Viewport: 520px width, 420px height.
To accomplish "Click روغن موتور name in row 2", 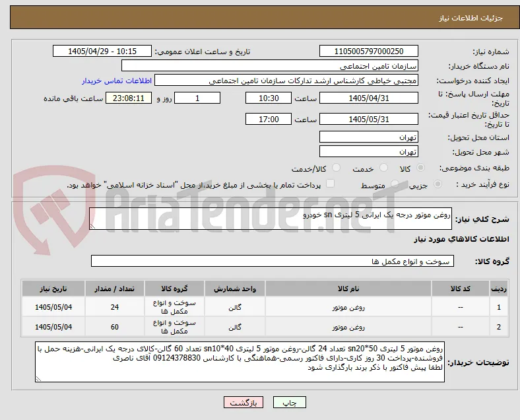I will pos(348,328).
